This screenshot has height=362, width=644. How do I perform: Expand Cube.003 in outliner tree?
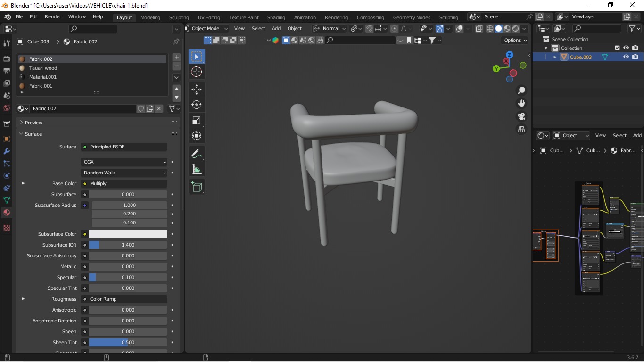(555, 57)
